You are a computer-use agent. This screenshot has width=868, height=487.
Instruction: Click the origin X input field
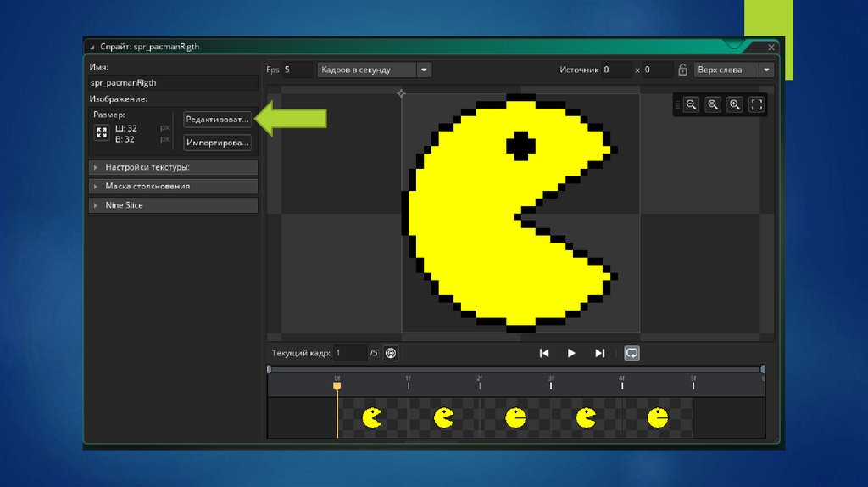[x=617, y=70]
